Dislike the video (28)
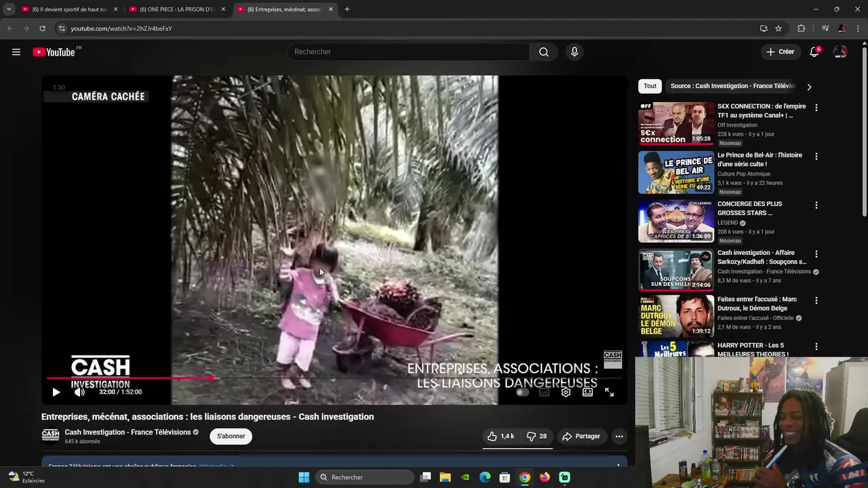The image size is (868, 488). [536, 436]
